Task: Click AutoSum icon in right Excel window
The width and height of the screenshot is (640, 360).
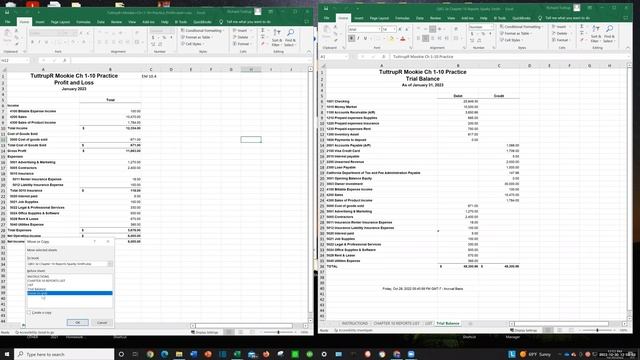Action: [x=582, y=27]
